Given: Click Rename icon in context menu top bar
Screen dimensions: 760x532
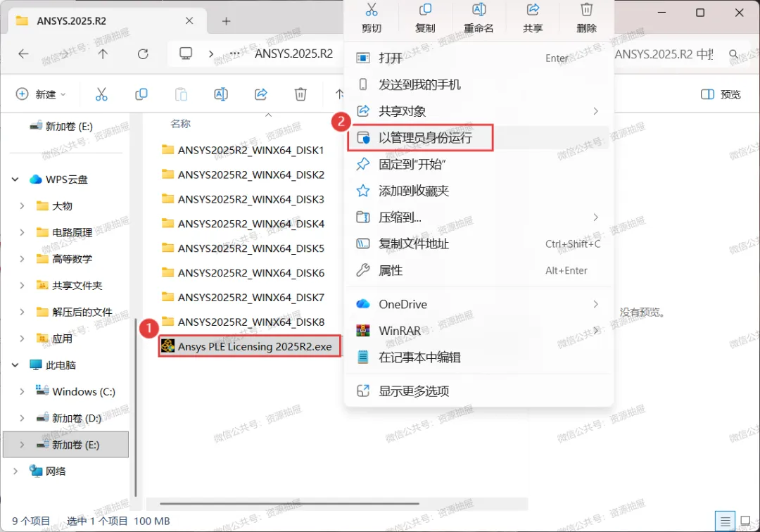Looking at the screenshot, I should coord(479,10).
